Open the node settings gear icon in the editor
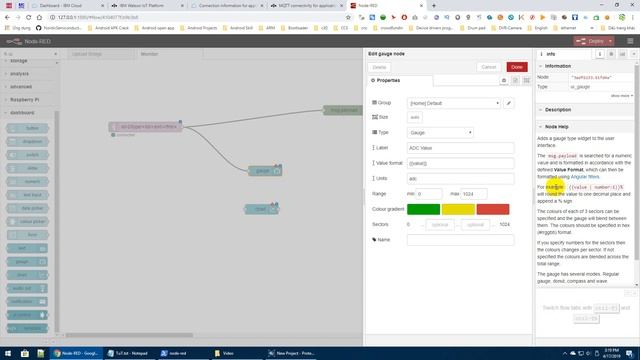This screenshot has width=640, height=360. pyautogui.click(x=504, y=80)
